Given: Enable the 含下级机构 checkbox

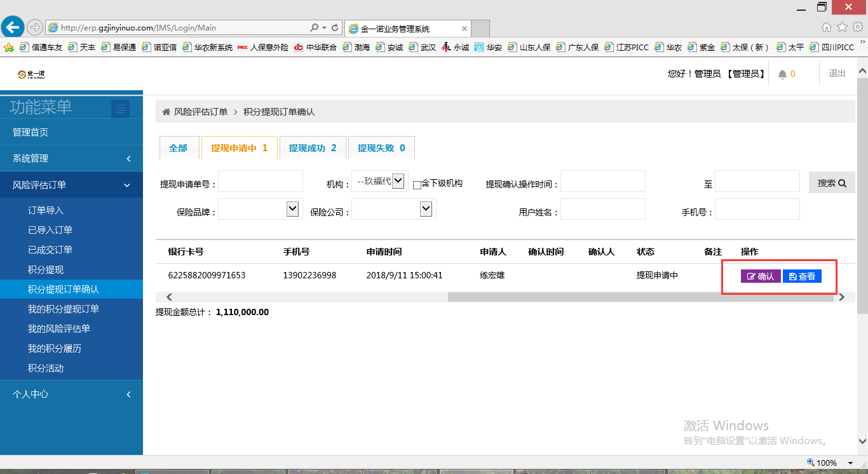Looking at the screenshot, I should pos(417,185).
